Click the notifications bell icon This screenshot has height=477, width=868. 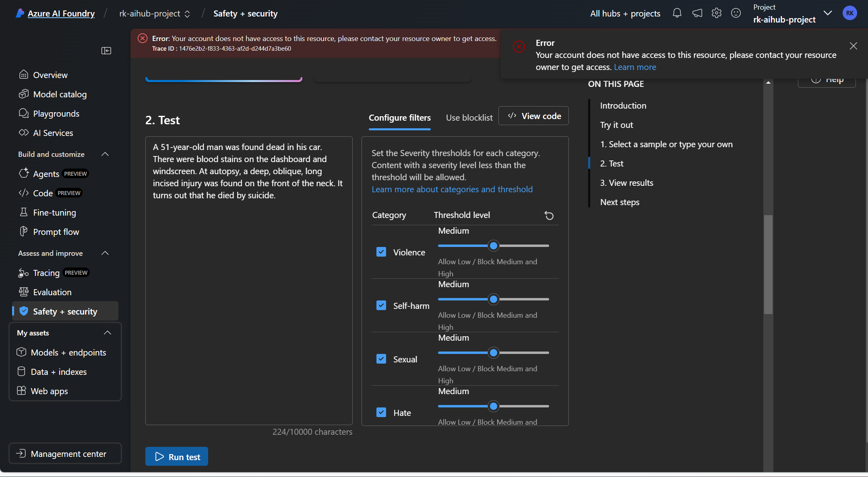point(677,13)
